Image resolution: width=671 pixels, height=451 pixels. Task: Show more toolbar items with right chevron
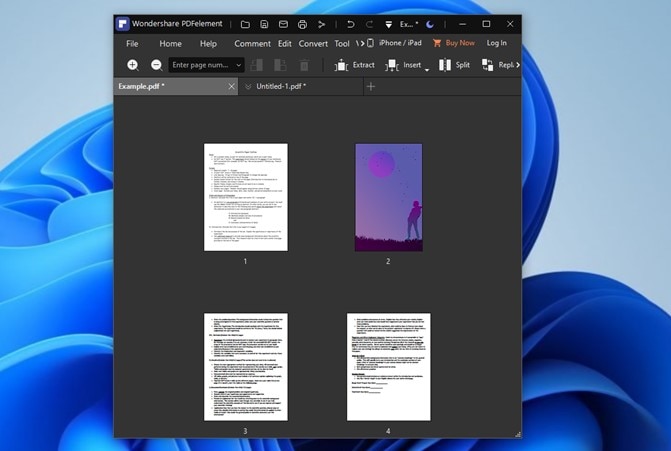pyautogui.click(x=517, y=65)
